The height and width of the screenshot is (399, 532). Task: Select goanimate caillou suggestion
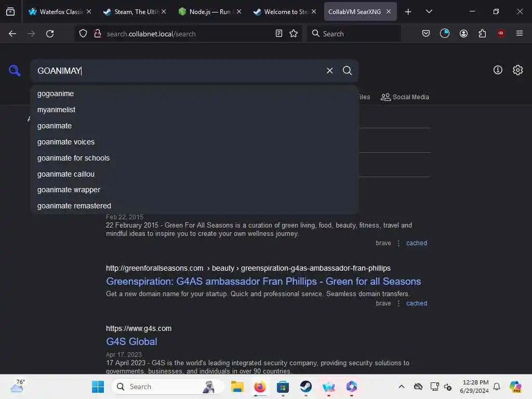click(194, 174)
